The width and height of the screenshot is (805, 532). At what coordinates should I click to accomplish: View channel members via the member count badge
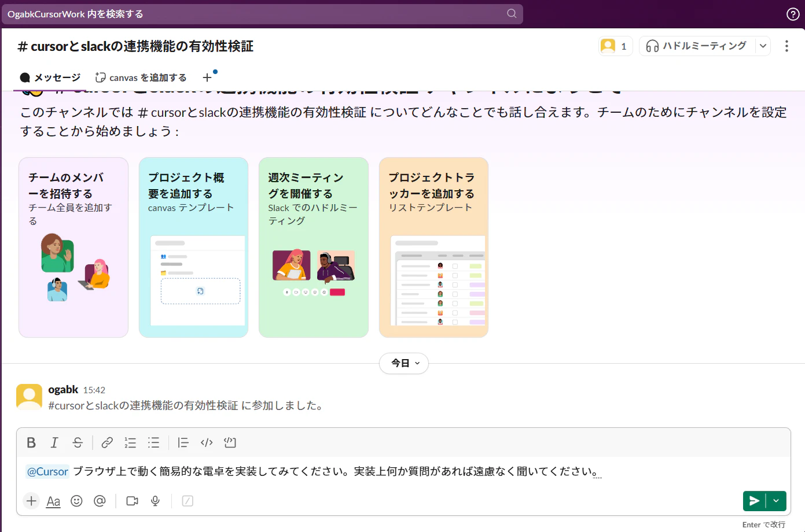(615, 46)
